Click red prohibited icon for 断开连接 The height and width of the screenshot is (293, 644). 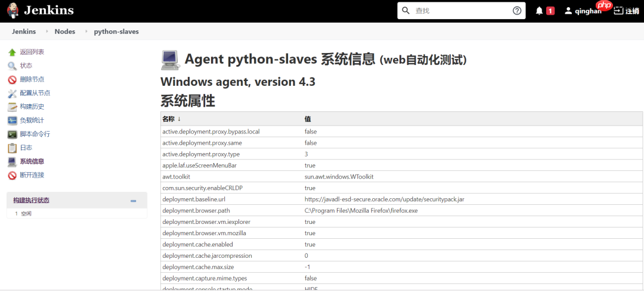click(x=13, y=175)
